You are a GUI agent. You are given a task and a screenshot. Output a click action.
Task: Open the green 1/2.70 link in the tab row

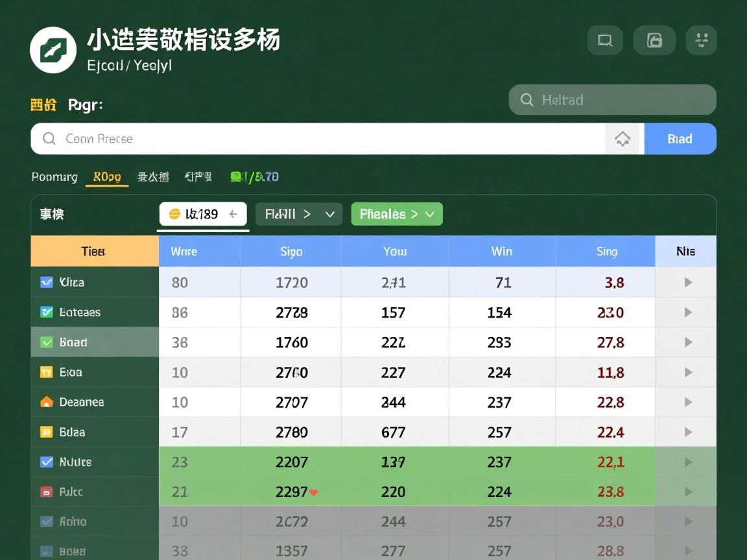[x=254, y=176]
